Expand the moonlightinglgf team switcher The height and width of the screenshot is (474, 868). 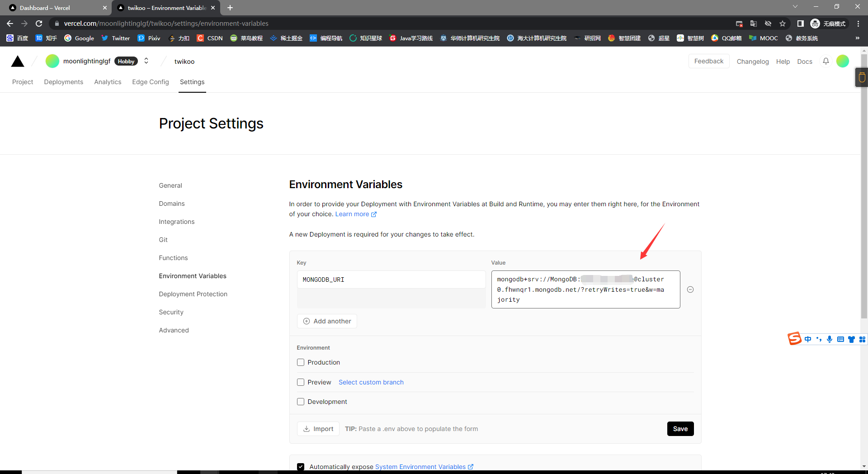pos(146,61)
